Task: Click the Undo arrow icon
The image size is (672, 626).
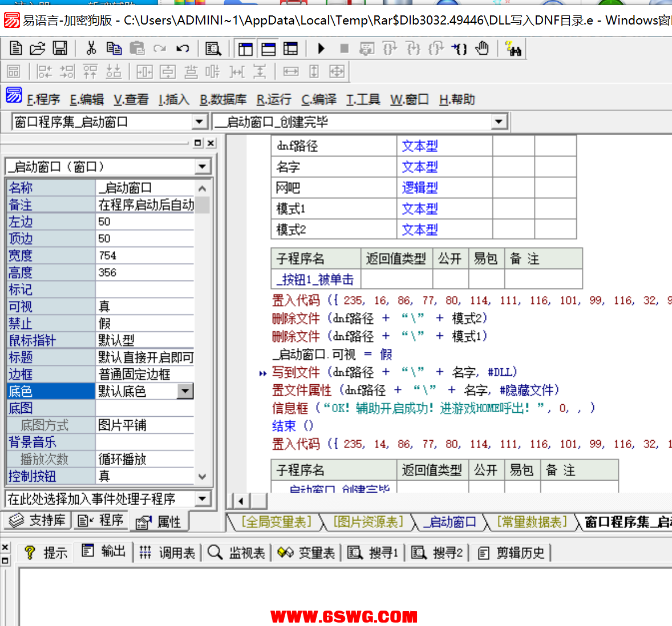Action: 183,48
